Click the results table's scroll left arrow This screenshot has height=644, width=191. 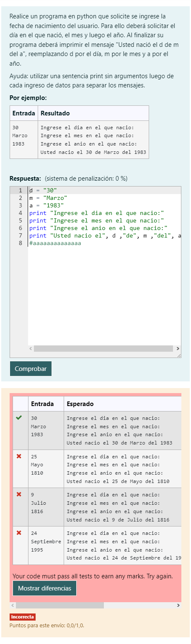[13, 605]
